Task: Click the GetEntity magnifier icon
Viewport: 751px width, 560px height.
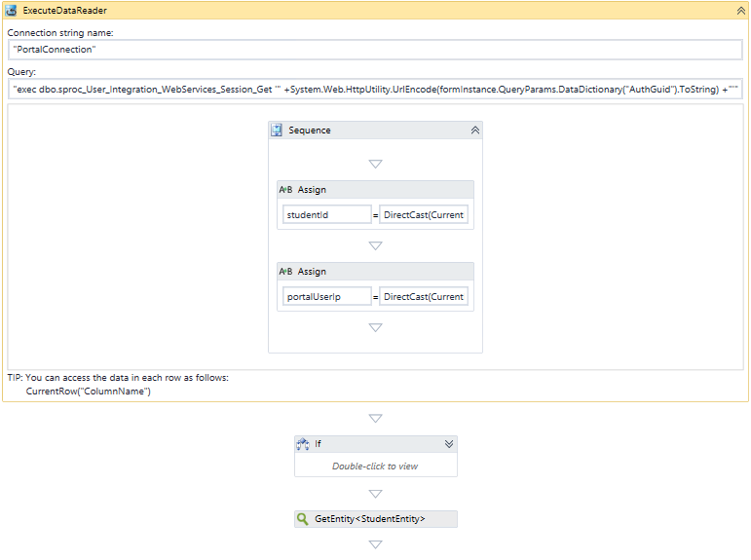Action: click(x=303, y=519)
